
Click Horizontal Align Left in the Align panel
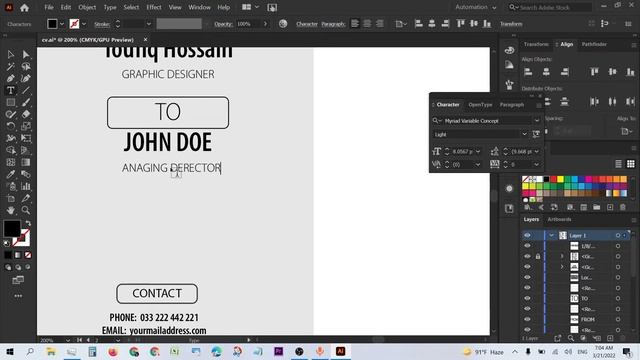click(x=528, y=72)
